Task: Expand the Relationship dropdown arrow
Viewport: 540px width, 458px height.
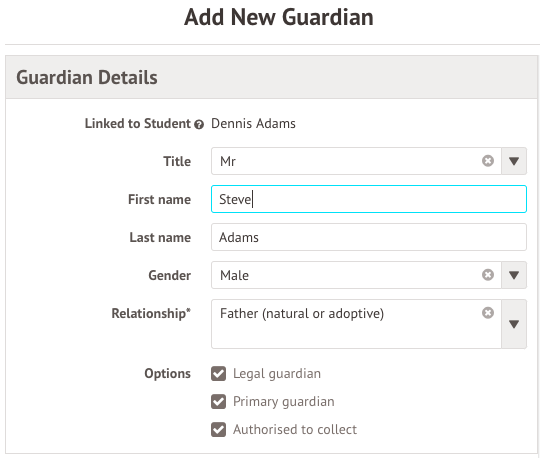Action: click(x=514, y=324)
